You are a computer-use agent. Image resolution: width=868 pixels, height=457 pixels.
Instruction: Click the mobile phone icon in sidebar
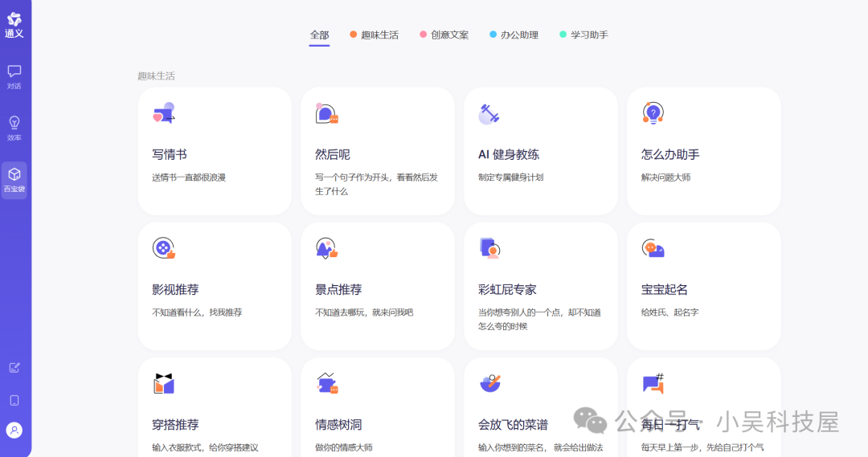pyautogui.click(x=14, y=400)
